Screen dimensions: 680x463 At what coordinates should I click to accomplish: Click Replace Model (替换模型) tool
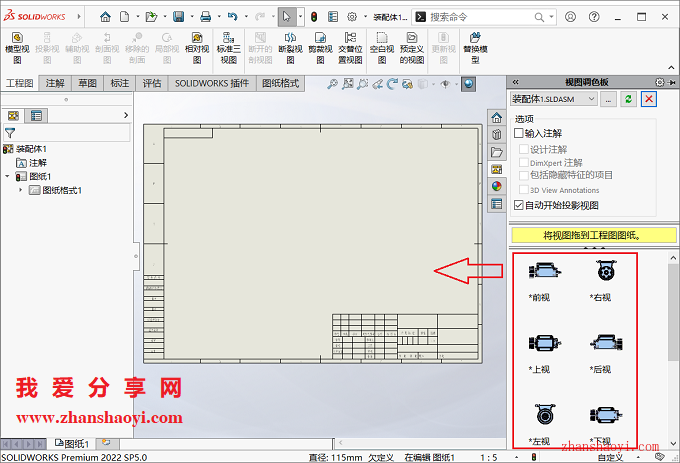(475, 48)
